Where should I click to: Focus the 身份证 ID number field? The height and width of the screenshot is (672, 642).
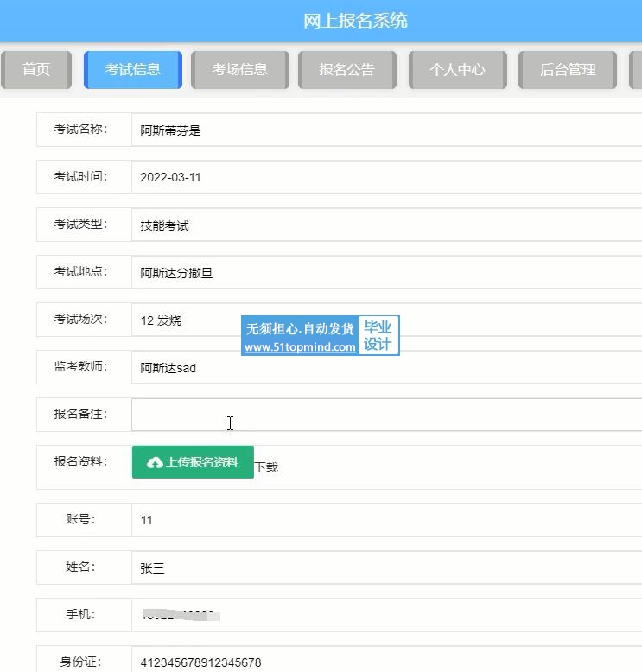tap(386, 662)
